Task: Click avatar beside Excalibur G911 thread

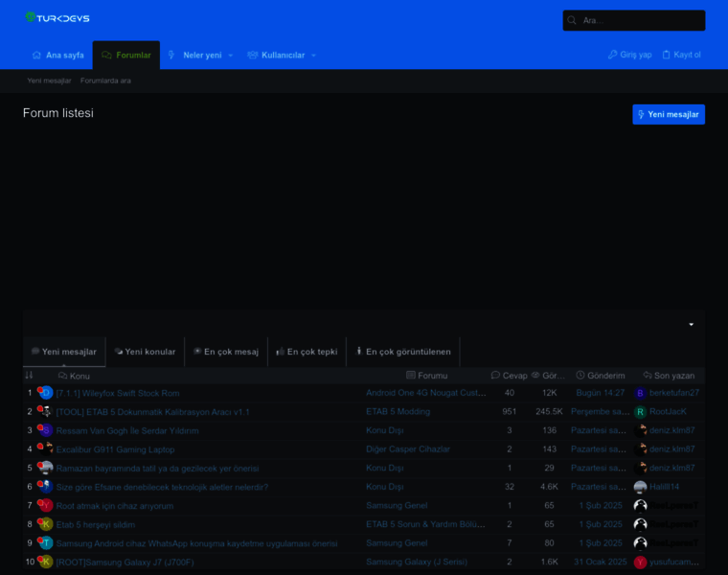Action: [x=46, y=449]
